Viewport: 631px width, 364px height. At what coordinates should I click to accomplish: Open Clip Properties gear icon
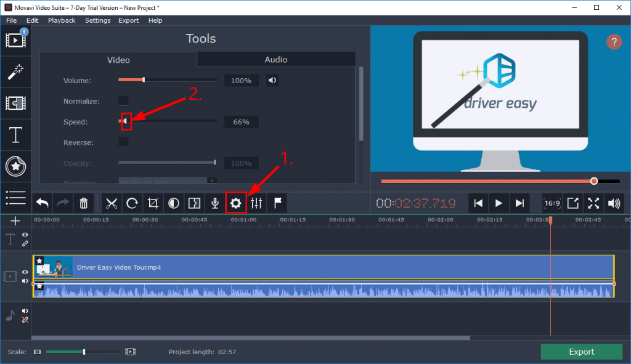236,203
